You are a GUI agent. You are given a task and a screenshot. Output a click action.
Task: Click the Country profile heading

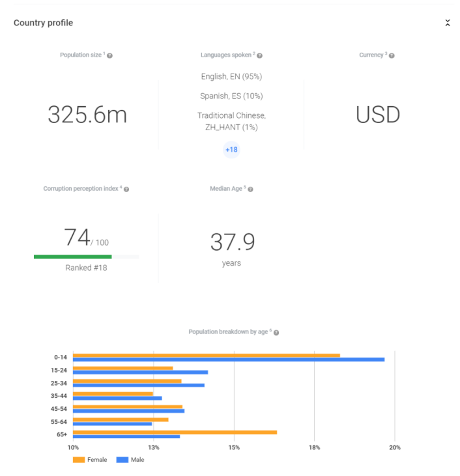tap(43, 23)
